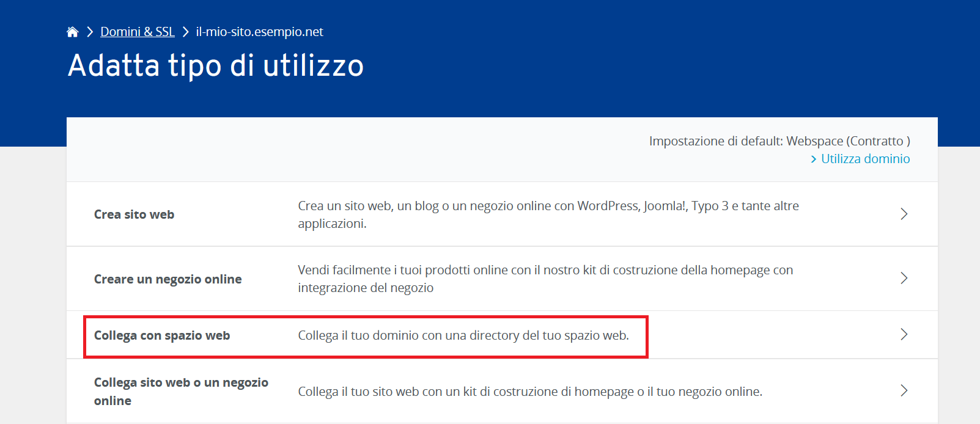The image size is (980, 424).
Task: Click description about kit di costruzione di homepage
Action: pyautogui.click(x=530, y=392)
